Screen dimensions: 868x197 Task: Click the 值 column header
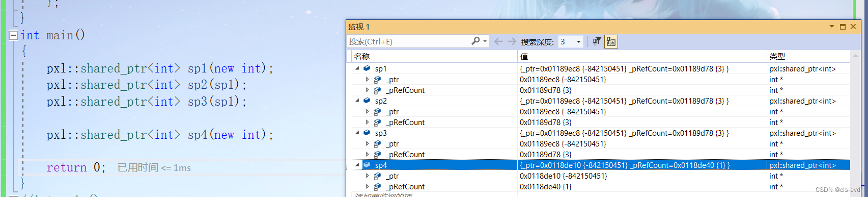(x=642, y=56)
